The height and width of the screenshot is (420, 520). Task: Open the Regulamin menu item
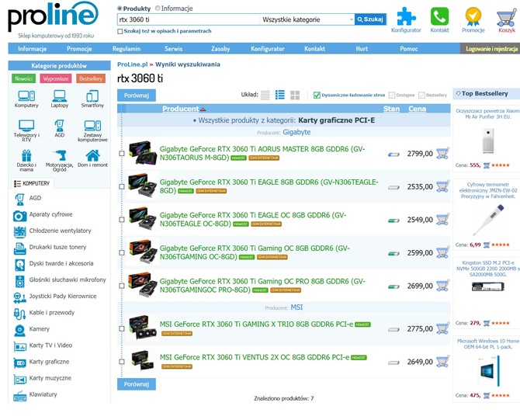pyautogui.click(x=127, y=49)
